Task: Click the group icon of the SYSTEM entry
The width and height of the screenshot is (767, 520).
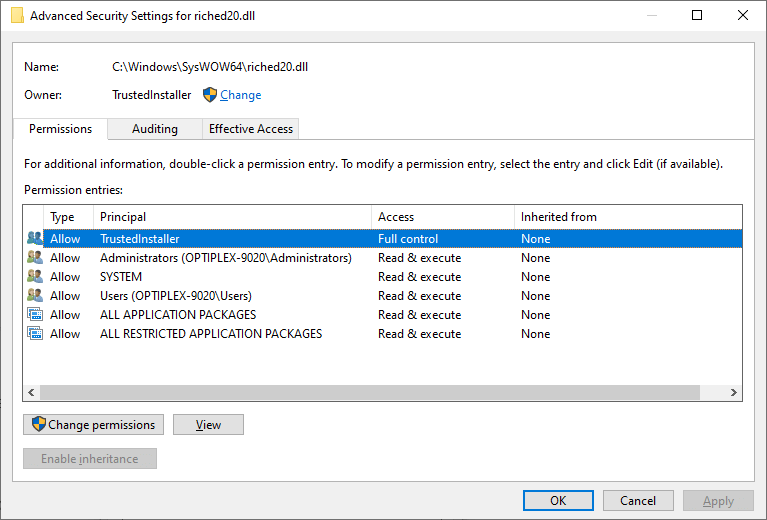Action: point(35,276)
